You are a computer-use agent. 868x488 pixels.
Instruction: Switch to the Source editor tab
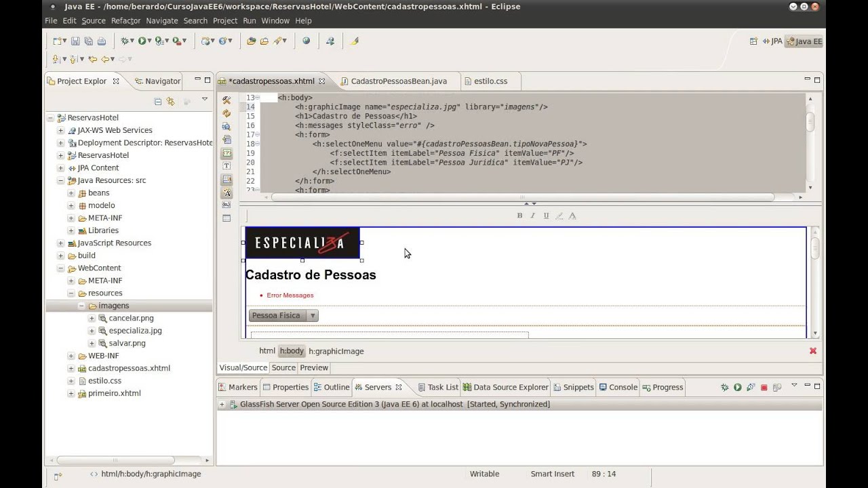click(x=283, y=367)
